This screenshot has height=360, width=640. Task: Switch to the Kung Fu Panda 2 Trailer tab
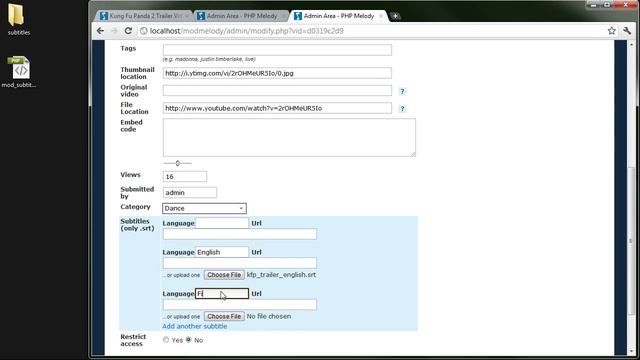click(x=144, y=16)
